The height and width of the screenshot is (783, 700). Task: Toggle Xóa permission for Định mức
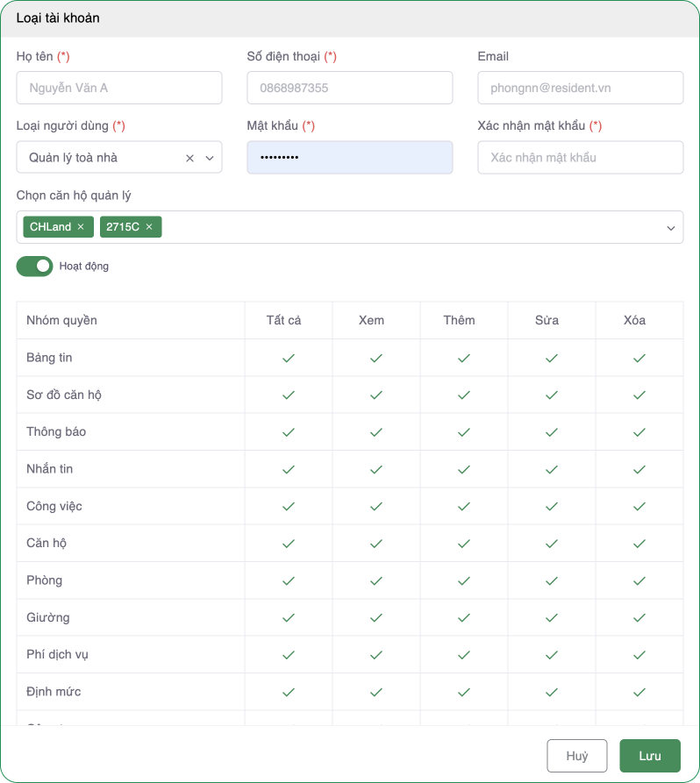(639, 692)
